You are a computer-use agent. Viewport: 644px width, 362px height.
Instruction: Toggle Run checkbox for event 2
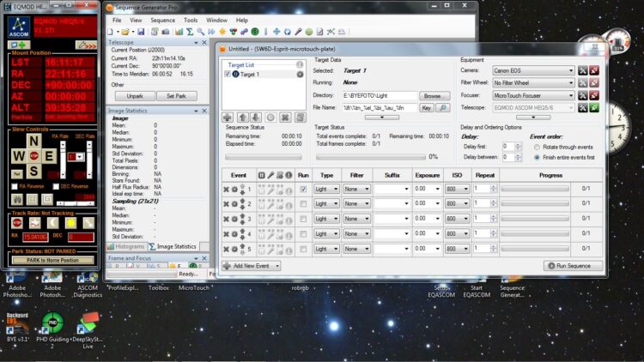[x=303, y=203]
